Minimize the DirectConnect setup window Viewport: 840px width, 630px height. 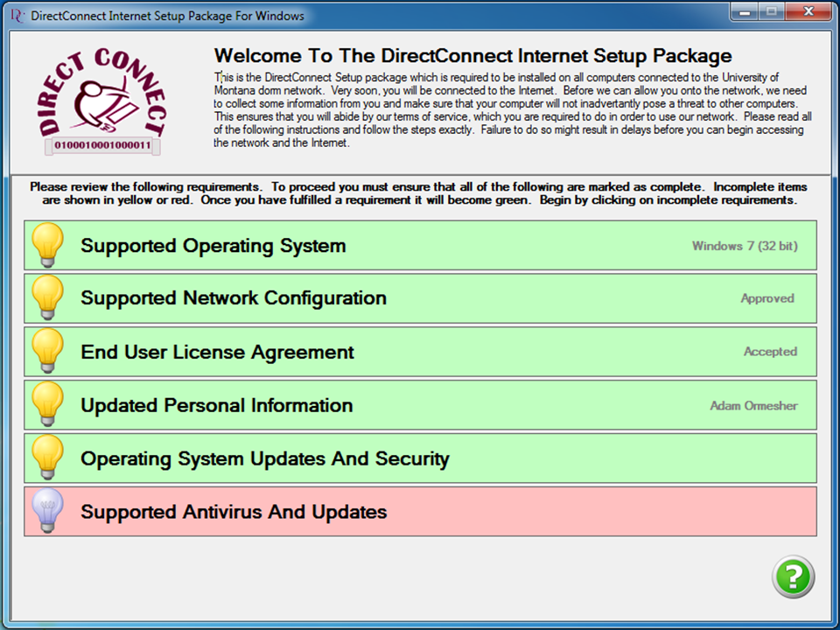coord(744,11)
